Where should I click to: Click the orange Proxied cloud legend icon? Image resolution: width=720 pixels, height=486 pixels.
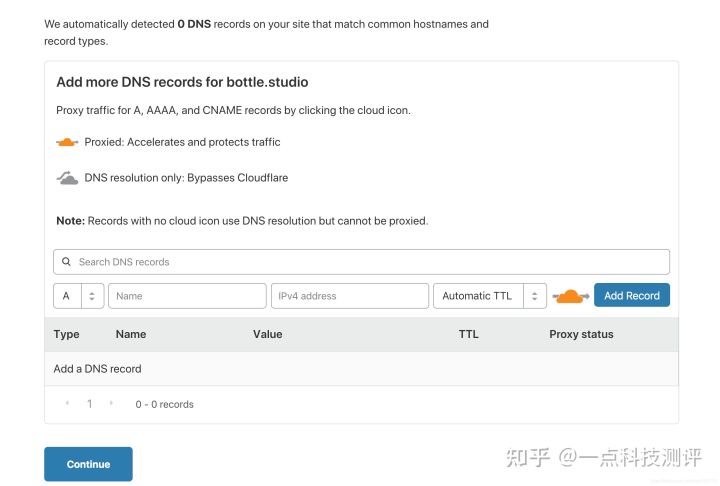(x=67, y=142)
